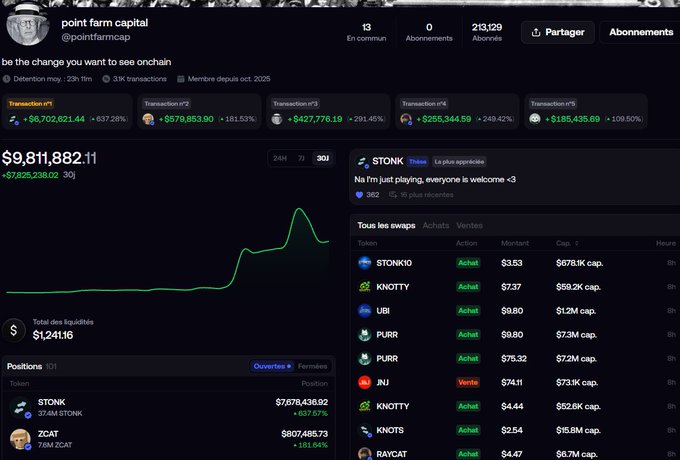Click the Montant column header
Image resolution: width=680 pixels, height=460 pixels.
[515, 243]
